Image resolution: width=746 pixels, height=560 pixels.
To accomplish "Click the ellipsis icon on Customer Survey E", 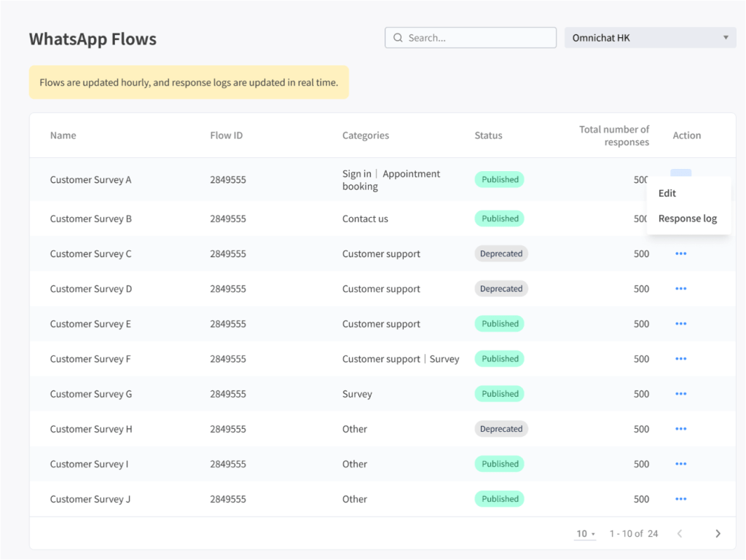I will (x=680, y=323).
